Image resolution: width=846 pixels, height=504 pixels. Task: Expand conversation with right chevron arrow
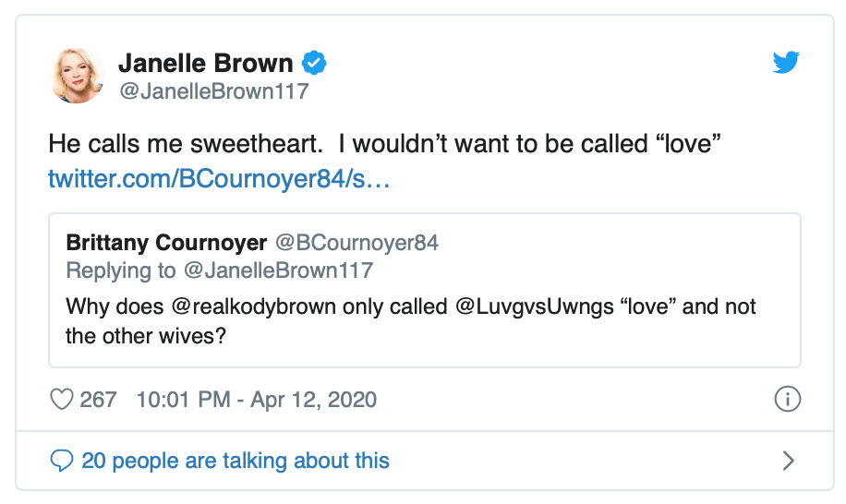[x=788, y=460]
